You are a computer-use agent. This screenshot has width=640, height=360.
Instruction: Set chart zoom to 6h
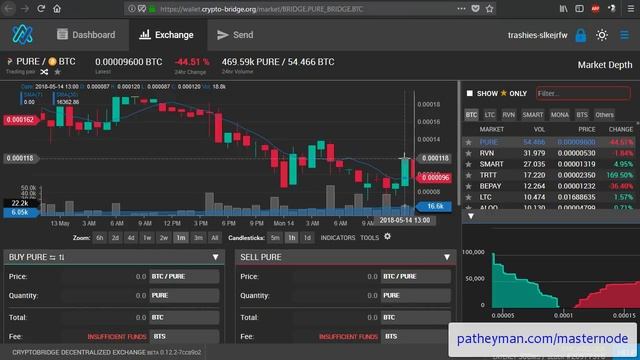click(100, 238)
